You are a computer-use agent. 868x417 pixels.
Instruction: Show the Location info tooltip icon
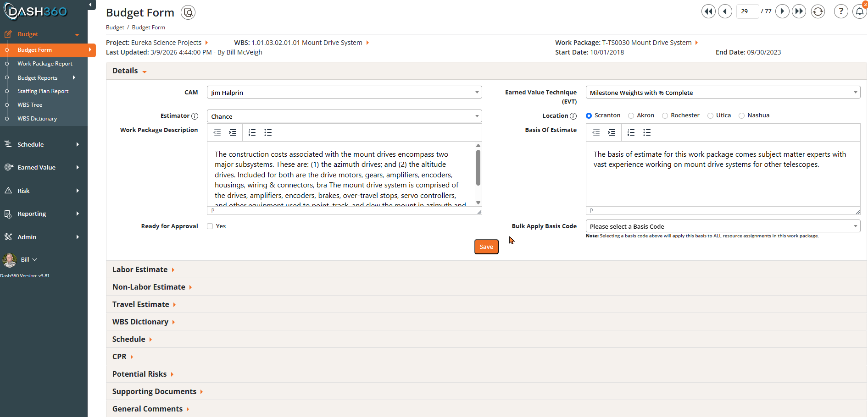573,116
